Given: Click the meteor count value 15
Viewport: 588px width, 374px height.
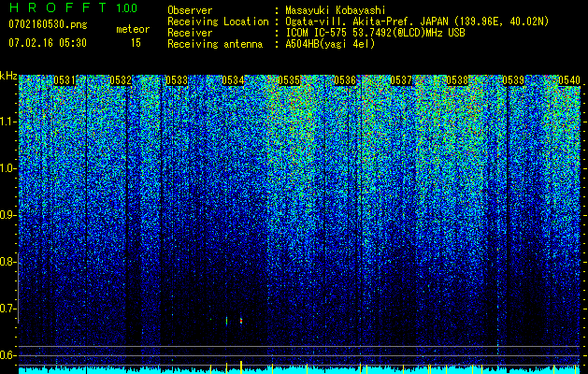Looking at the screenshot, I should tap(136, 43).
